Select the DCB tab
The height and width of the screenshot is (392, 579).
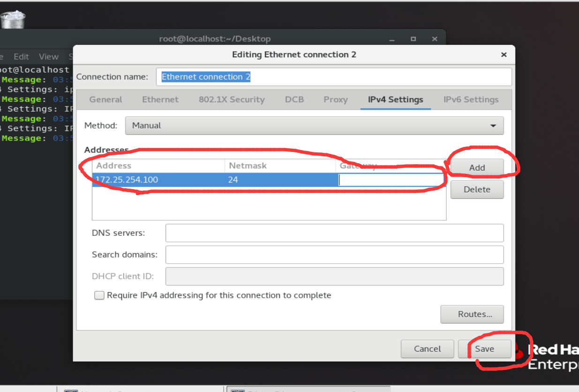point(294,99)
